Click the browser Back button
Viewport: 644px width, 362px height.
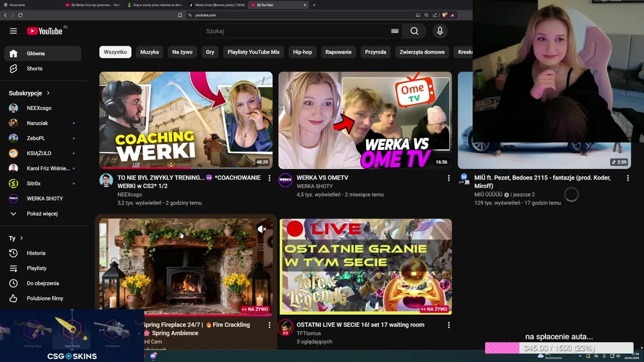tap(6, 15)
